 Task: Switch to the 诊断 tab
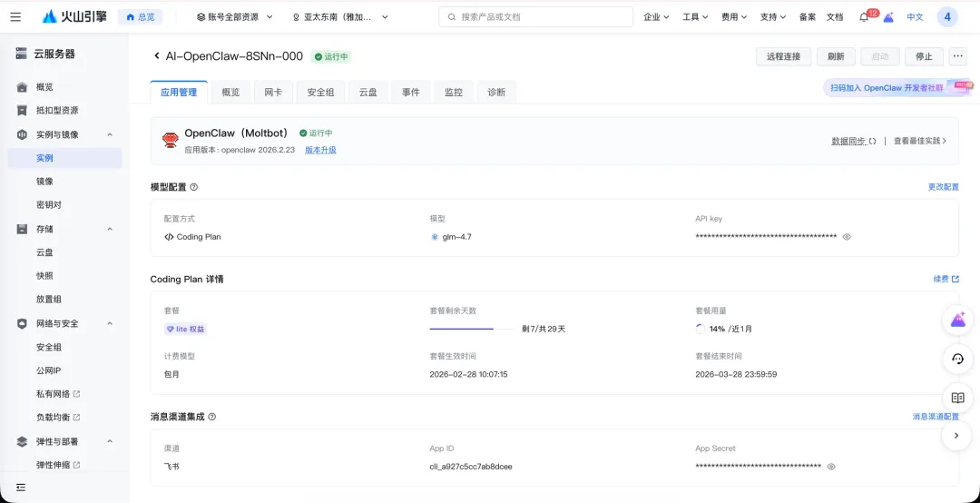click(496, 92)
